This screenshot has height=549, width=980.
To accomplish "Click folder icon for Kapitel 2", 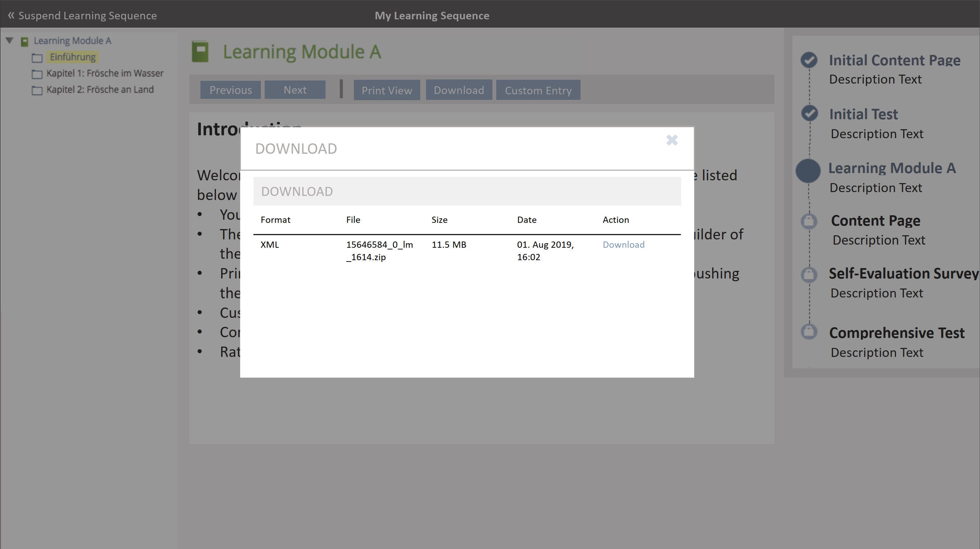I will point(37,90).
